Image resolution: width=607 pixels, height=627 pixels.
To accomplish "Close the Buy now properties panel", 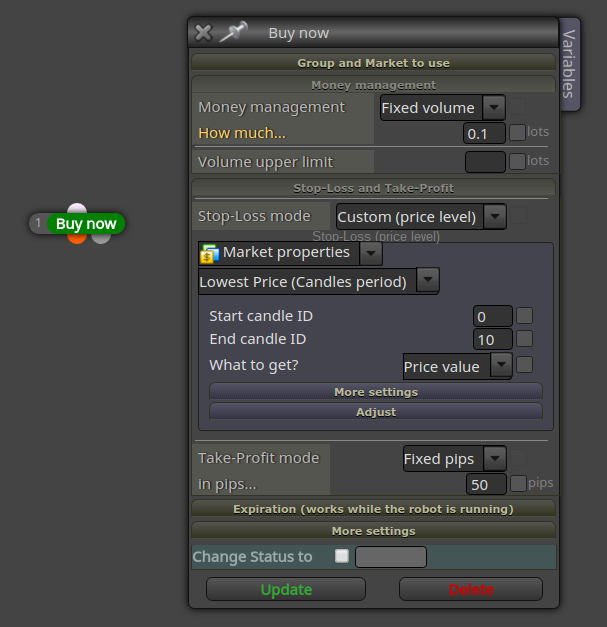I will (x=203, y=33).
